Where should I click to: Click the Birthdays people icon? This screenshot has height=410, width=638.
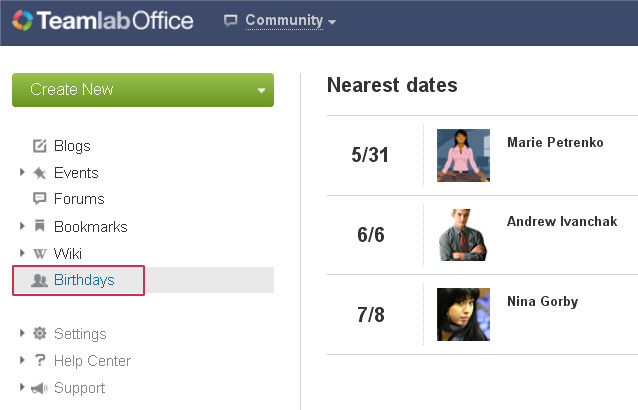pos(39,280)
